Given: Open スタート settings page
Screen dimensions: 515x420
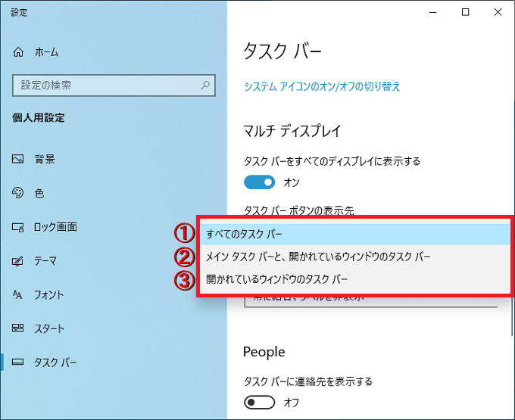Looking at the screenshot, I should (x=114, y=328).
